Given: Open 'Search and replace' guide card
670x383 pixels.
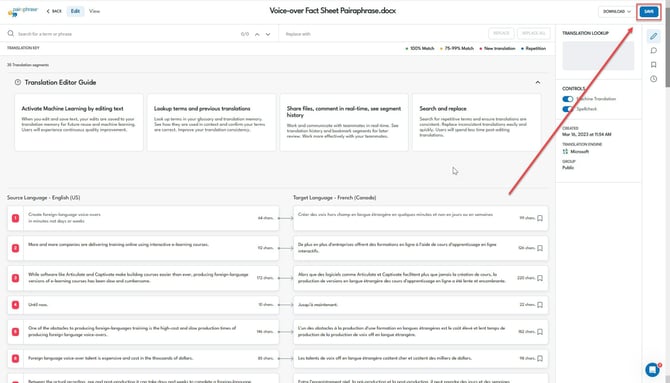Looking at the screenshot, I should [x=476, y=122].
